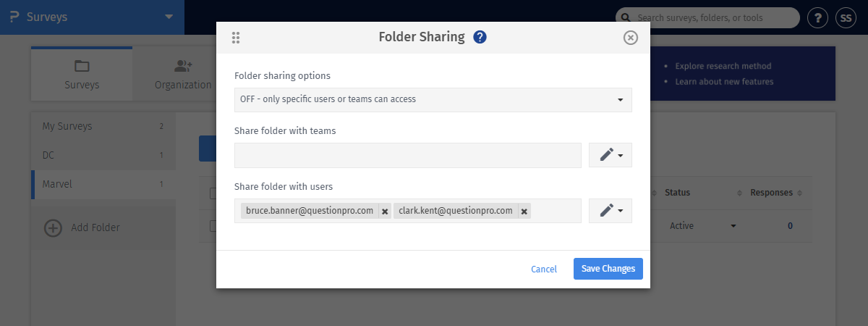This screenshot has height=326, width=868.
Task: Remove bruce.banner@questionpro.com from shared users
Action: (x=385, y=212)
